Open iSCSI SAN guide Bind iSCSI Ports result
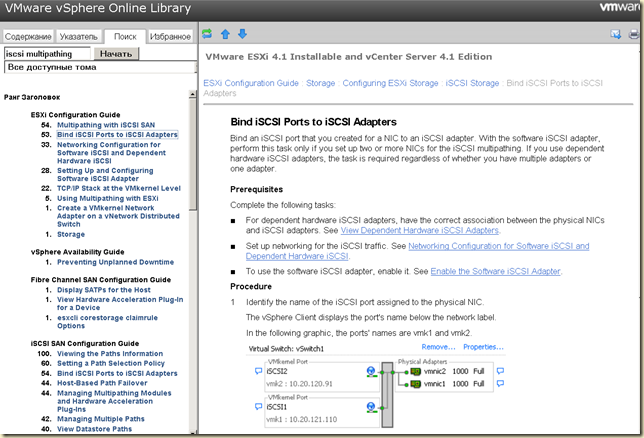Screen dimensions: 644x438 point(117,373)
